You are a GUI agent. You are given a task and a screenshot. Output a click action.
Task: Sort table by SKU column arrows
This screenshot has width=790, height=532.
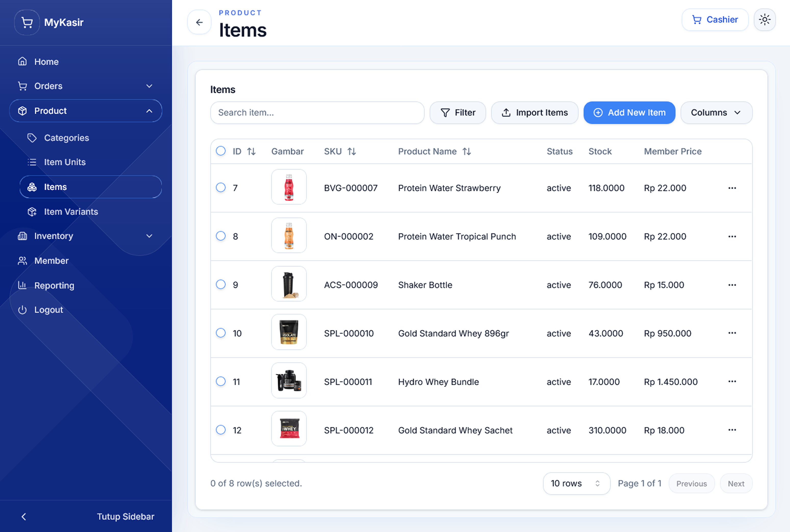pos(352,151)
